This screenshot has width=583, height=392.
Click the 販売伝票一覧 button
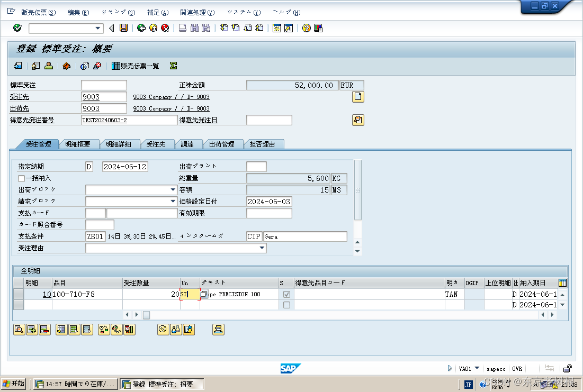[x=136, y=66]
